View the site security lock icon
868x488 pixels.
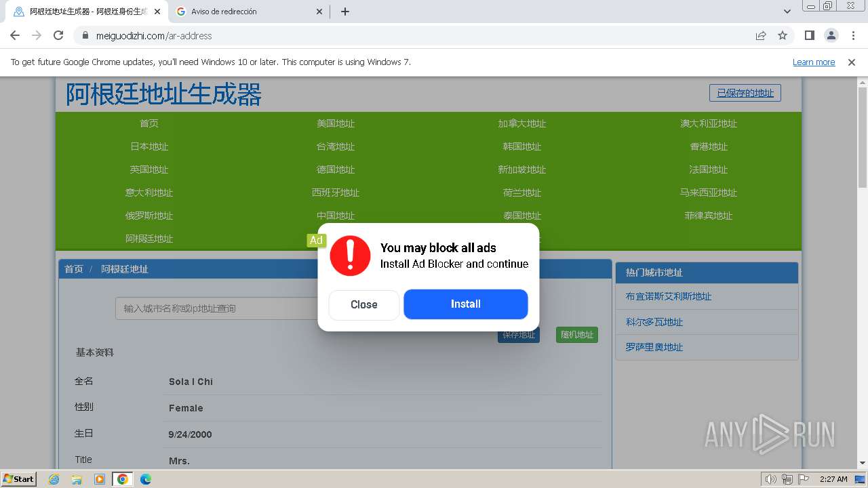point(85,35)
